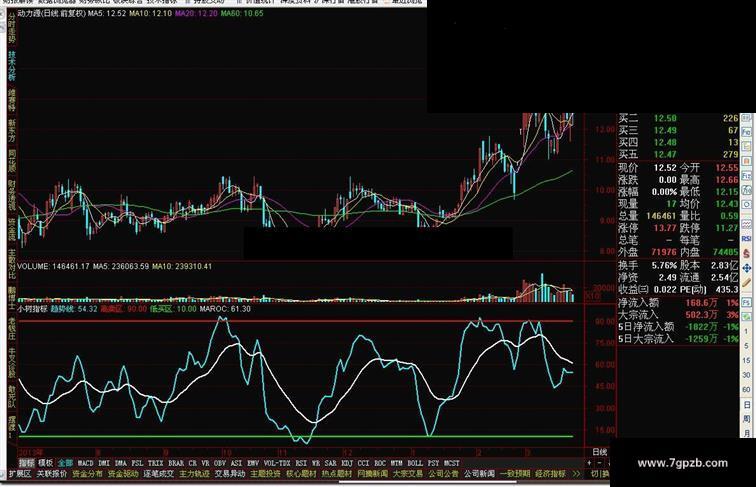Click the 现价 12.52 value
Screen dimensions: 756x487
665,168
